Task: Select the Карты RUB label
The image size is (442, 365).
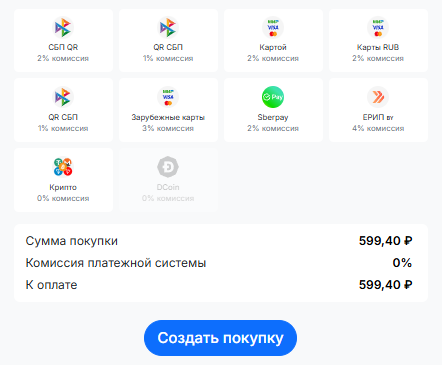Action: pyautogui.click(x=378, y=47)
